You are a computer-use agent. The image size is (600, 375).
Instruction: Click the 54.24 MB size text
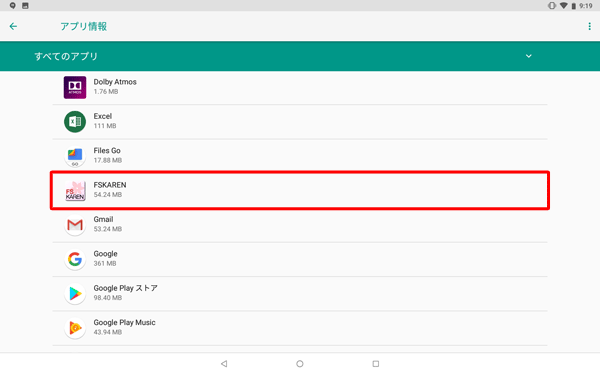click(x=108, y=195)
